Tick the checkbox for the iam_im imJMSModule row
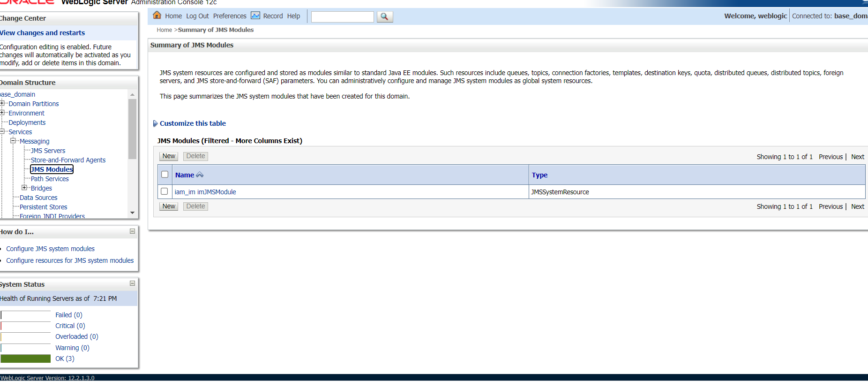Image resolution: width=868 pixels, height=382 pixels. (x=165, y=191)
